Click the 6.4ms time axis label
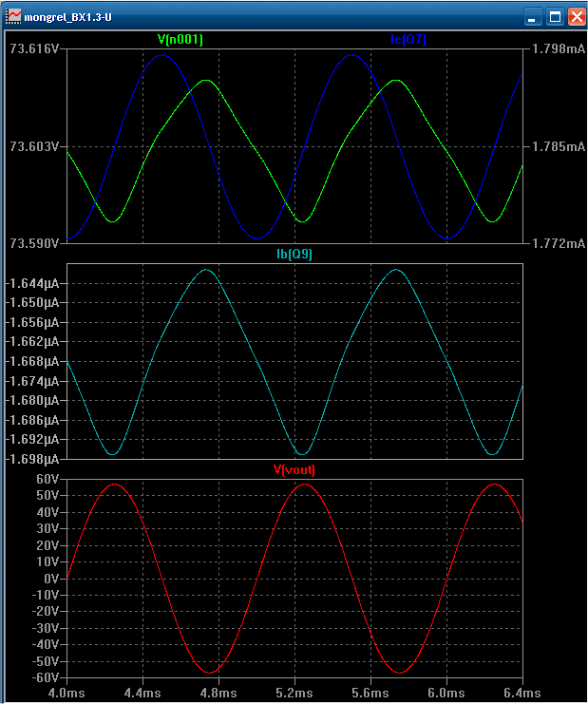Viewport: 588px width, 704px height. (522, 694)
